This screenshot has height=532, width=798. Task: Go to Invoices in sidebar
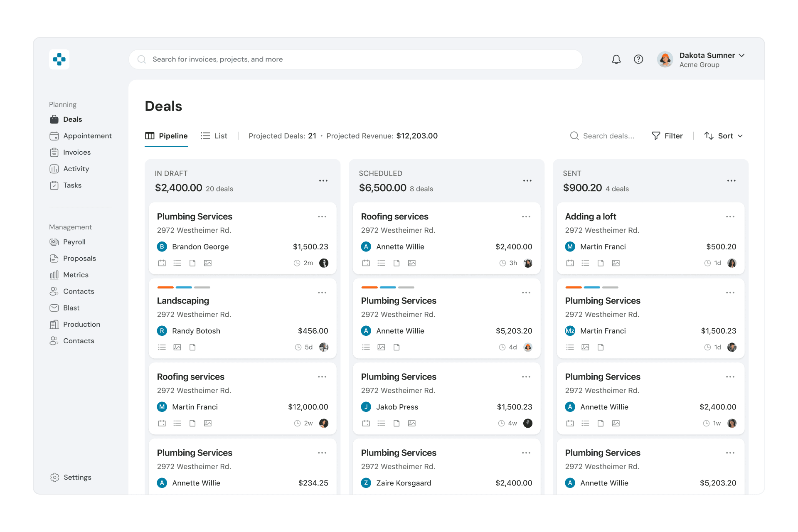(77, 153)
